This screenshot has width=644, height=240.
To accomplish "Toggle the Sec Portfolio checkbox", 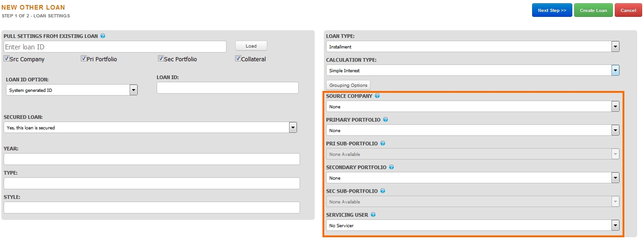I will [x=161, y=59].
